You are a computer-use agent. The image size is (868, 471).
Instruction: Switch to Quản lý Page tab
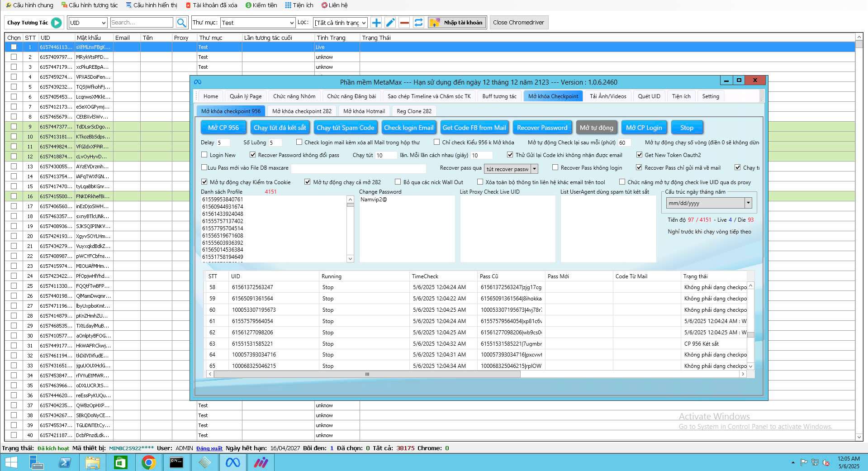246,96
